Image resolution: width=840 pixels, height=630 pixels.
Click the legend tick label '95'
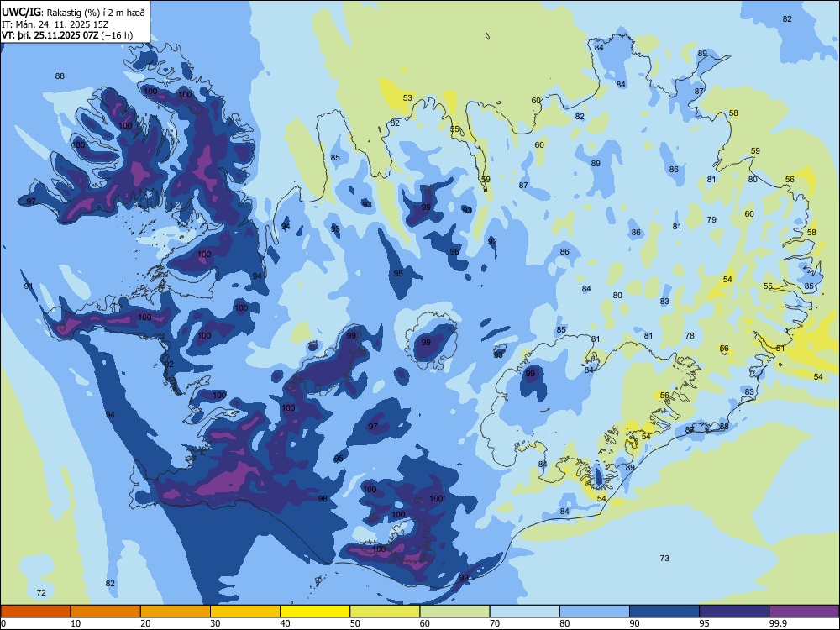click(704, 623)
